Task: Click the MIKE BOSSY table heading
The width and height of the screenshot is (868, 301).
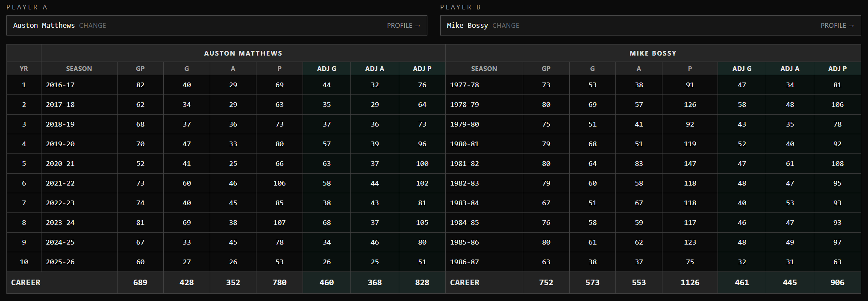Action: coord(653,53)
